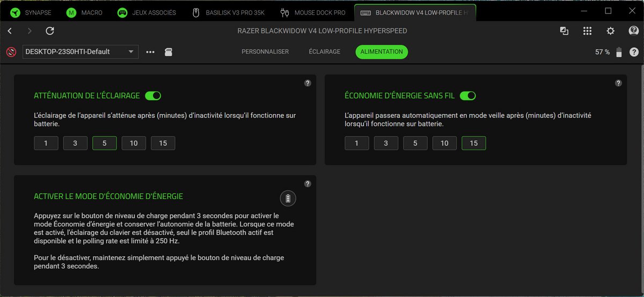Switch to the Éclairage tab

(324, 52)
